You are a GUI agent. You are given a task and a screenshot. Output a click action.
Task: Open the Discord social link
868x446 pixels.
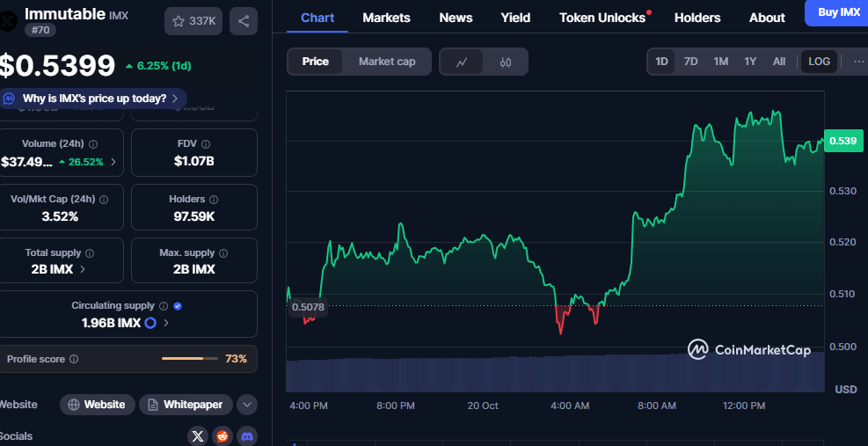pos(247,435)
